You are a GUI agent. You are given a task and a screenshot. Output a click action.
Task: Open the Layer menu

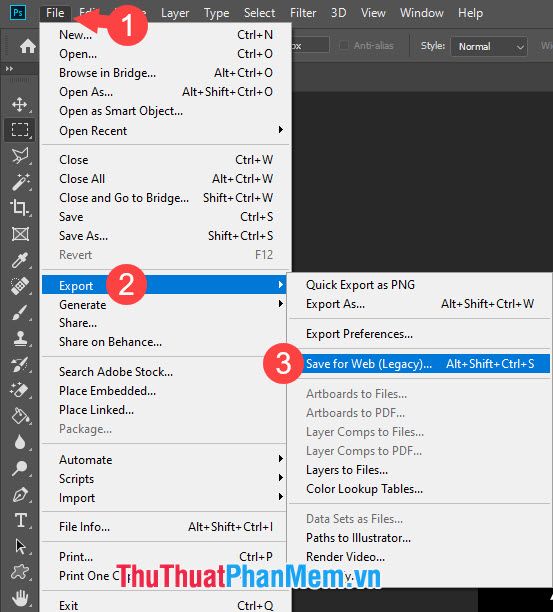(175, 13)
